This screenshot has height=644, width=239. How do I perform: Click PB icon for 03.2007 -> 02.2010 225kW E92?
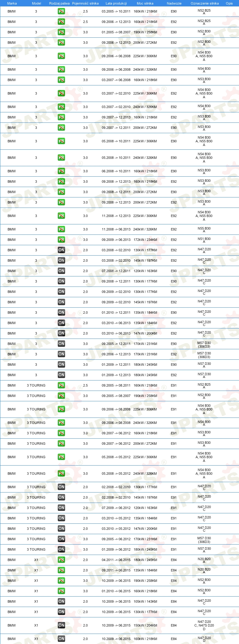tap(61, 93)
